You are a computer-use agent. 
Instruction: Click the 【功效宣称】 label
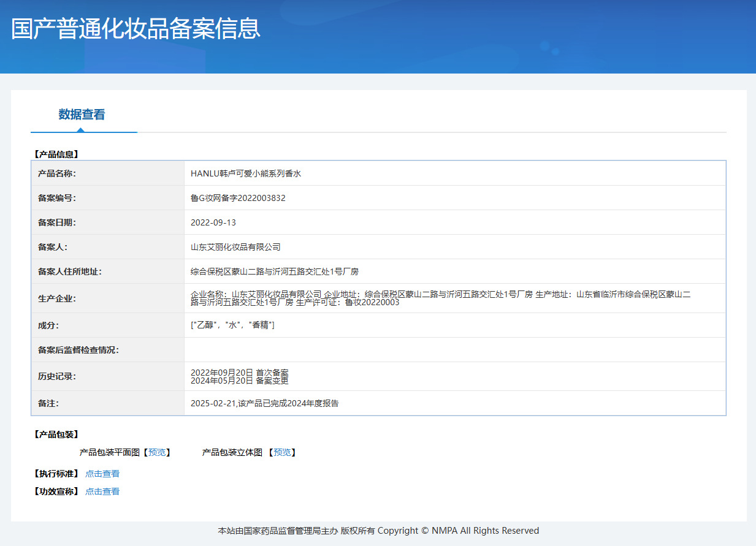point(56,491)
